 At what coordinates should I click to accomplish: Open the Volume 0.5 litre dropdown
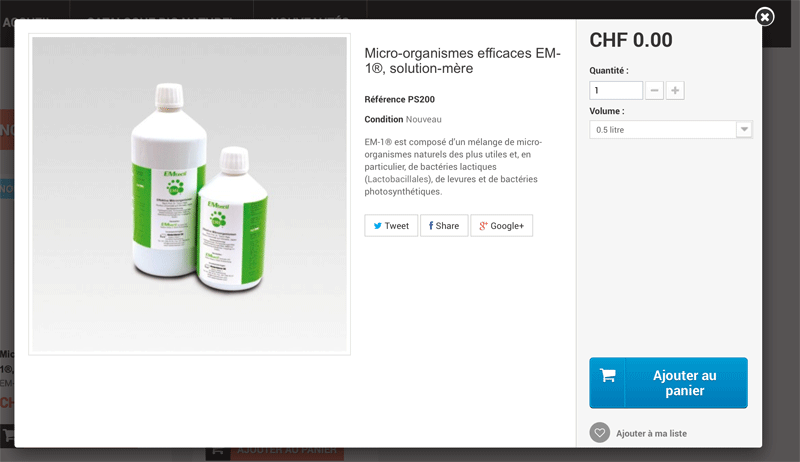670,130
